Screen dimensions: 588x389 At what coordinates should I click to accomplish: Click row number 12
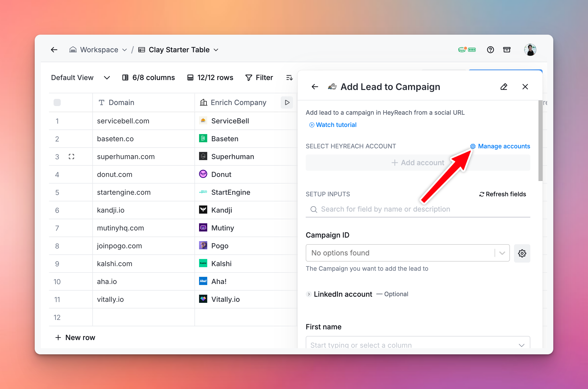click(57, 317)
